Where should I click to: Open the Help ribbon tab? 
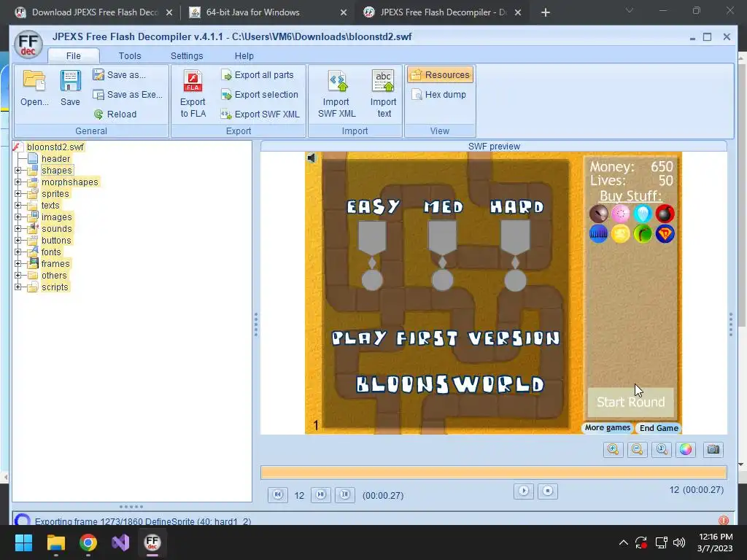click(x=244, y=55)
